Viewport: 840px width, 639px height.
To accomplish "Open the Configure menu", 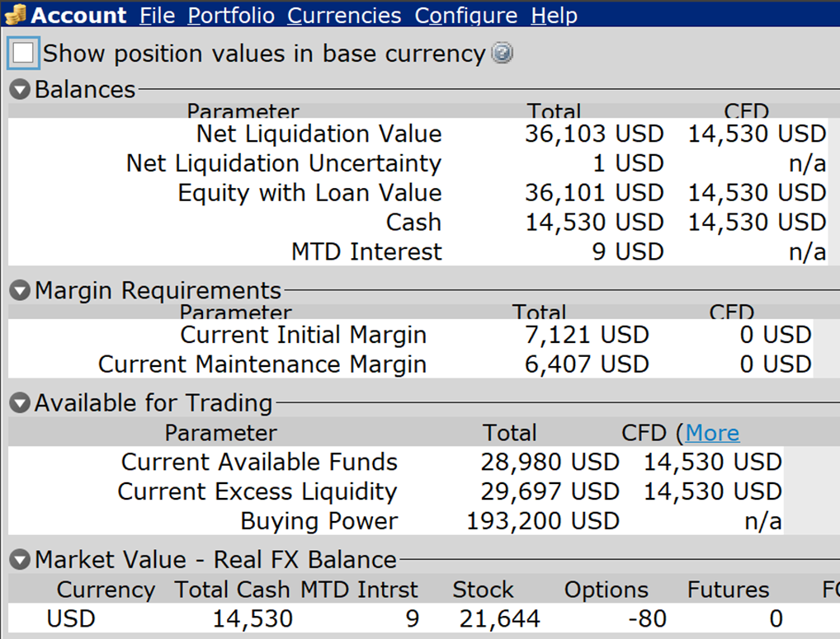I will click(x=465, y=16).
